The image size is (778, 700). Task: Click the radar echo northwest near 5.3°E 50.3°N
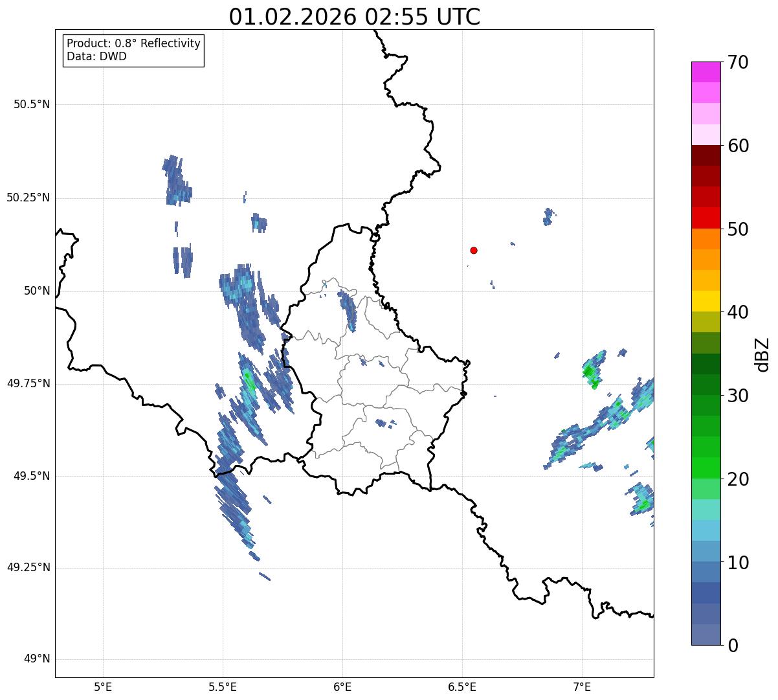(177, 180)
